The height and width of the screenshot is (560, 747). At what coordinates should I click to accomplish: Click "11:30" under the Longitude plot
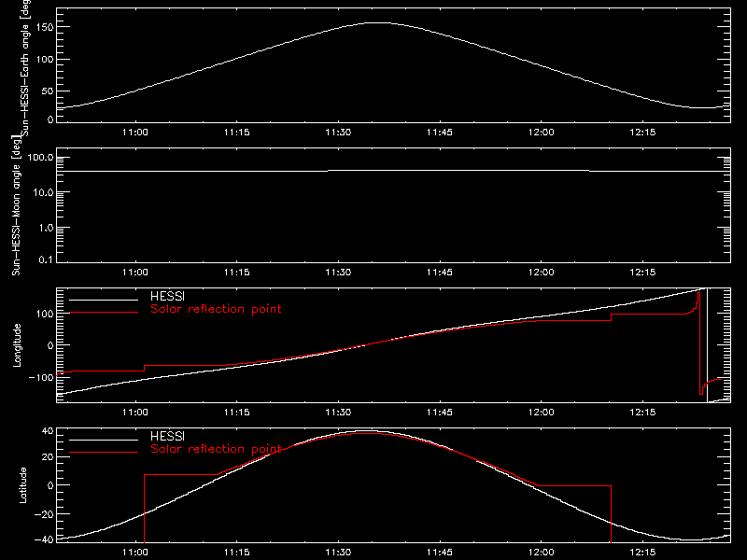point(338,413)
